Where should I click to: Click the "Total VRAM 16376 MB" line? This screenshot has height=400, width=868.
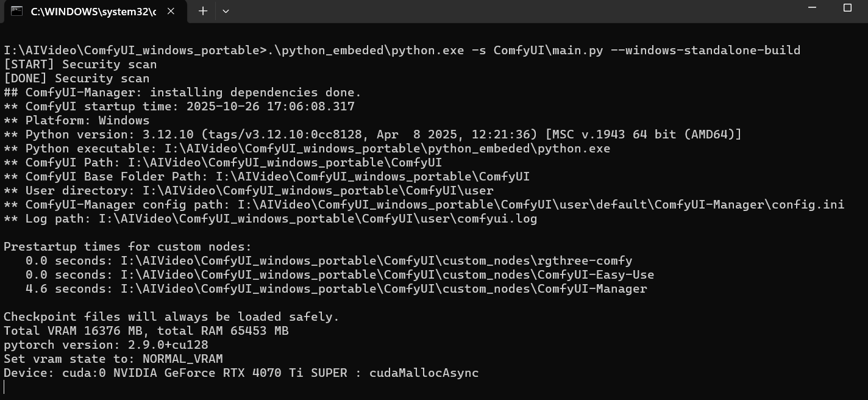tap(146, 330)
